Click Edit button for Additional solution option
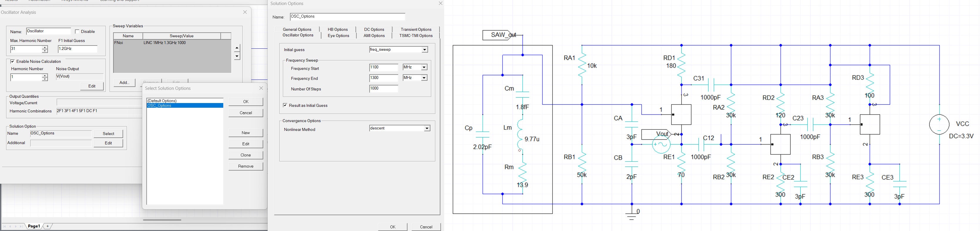The width and height of the screenshot is (980, 231). click(108, 143)
